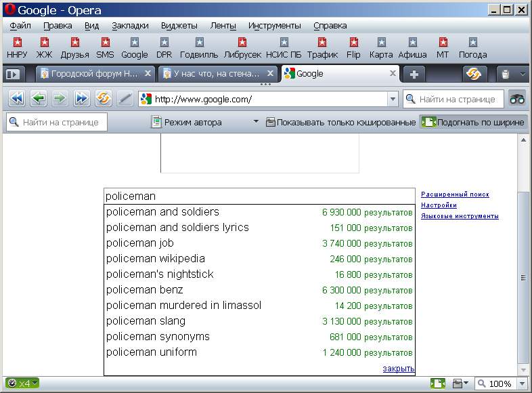Image resolution: width=532 pixels, height=393 pixels.
Task: Go back using green back arrow
Action: click(39, 99)
